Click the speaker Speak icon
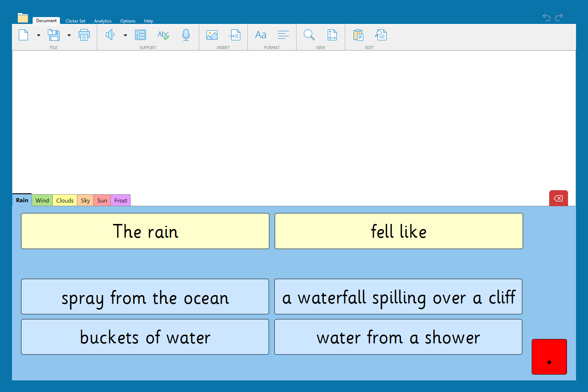 [110, 35]
